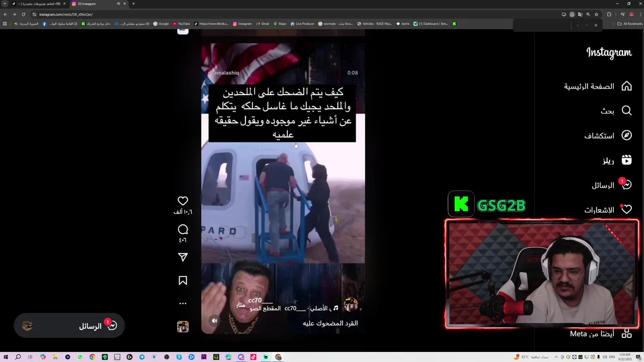This screenshot has width=644, height=362.
Task: Open the Windows Start menu
Action: point(6,357)
